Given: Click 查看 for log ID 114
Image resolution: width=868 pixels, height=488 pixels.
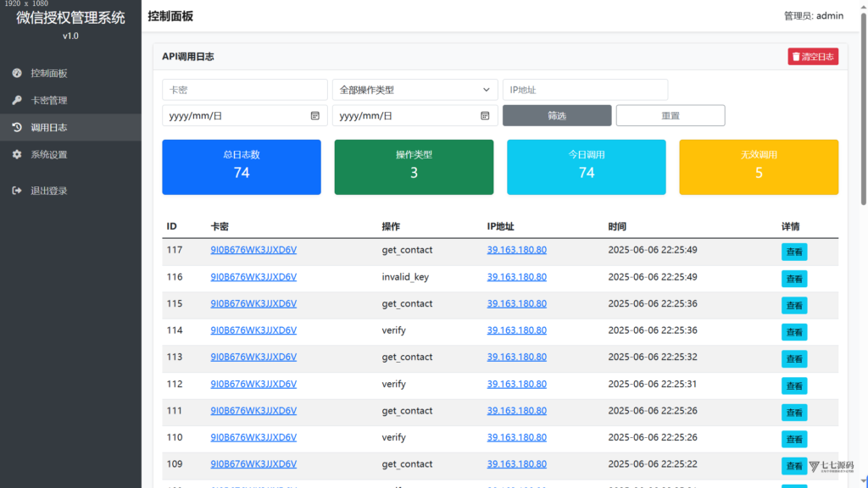Looking at the screenshot, I should (x=793, y=332).
